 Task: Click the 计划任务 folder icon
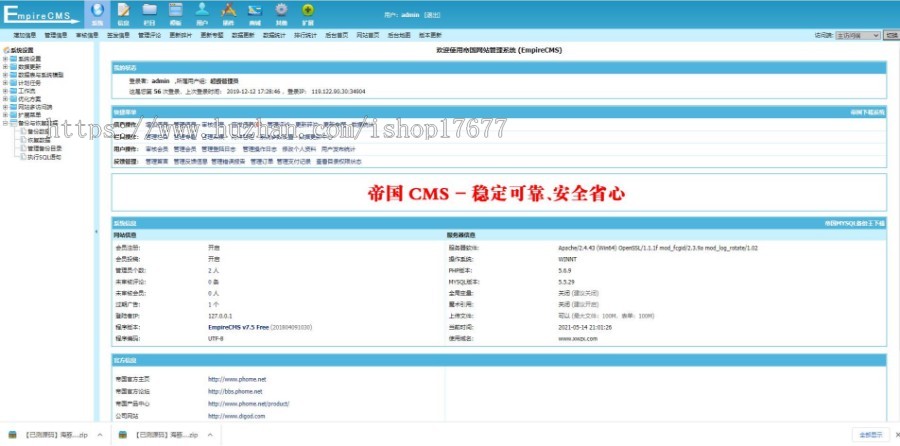point(13,83)
